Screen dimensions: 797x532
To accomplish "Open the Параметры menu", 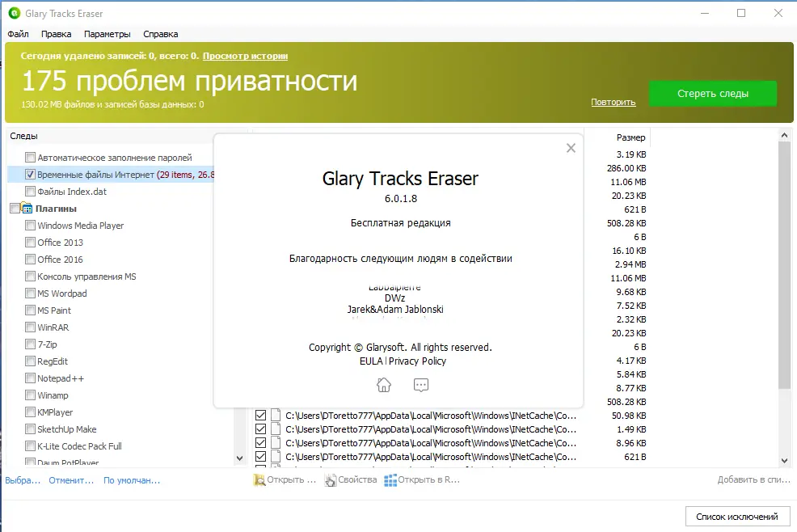I will [108, 34].
